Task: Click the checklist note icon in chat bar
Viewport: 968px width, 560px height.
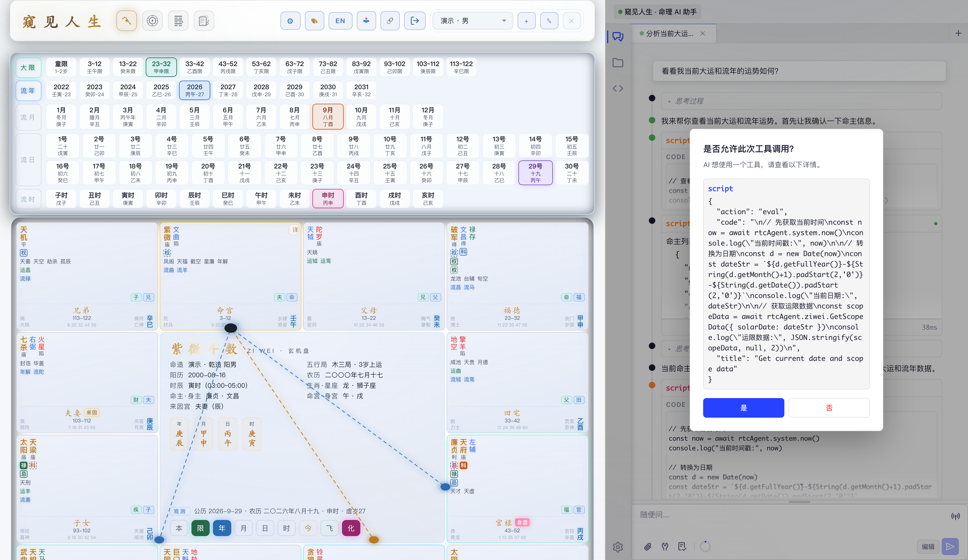Action: click(x=682, y=547)
